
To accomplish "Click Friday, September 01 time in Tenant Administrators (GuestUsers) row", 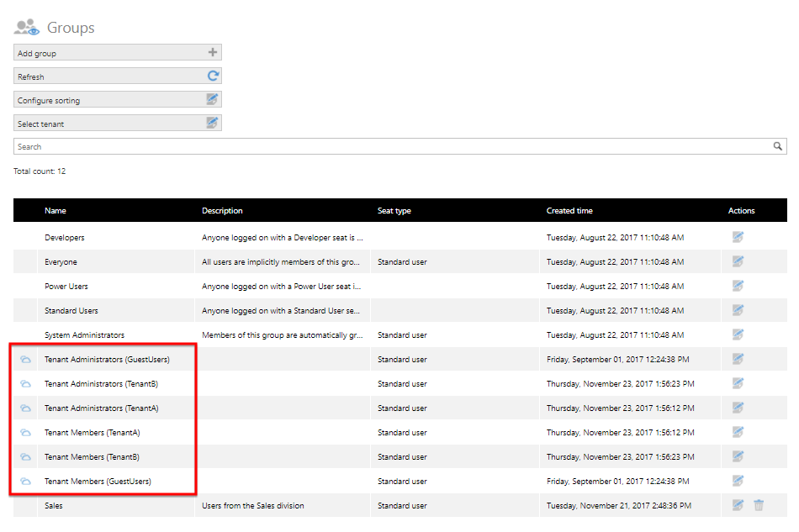I will (617, 360).
